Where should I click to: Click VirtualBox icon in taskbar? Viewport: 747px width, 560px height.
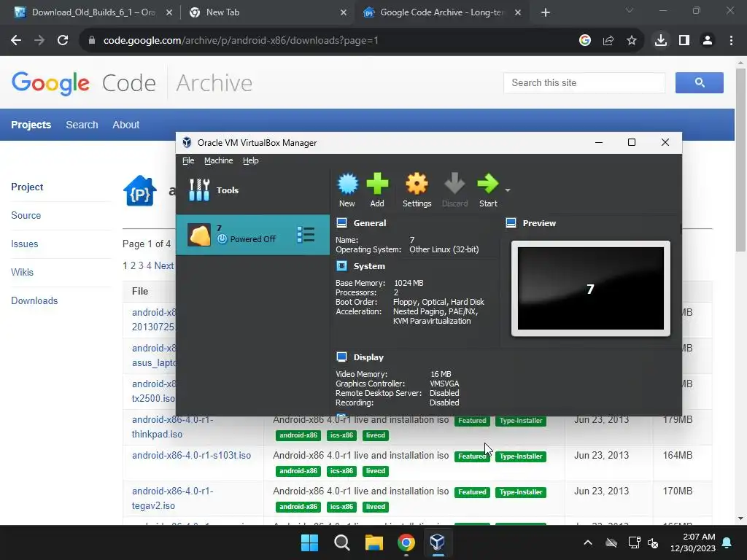click(438, 542)
